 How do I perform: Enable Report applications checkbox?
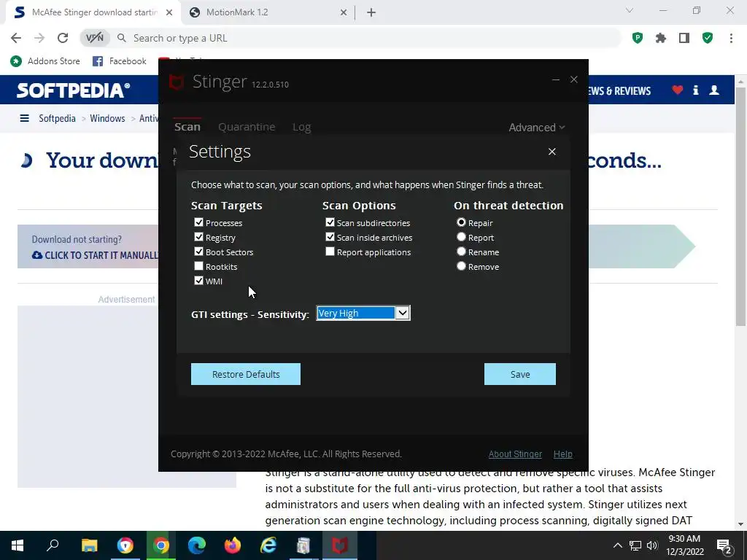330,252
